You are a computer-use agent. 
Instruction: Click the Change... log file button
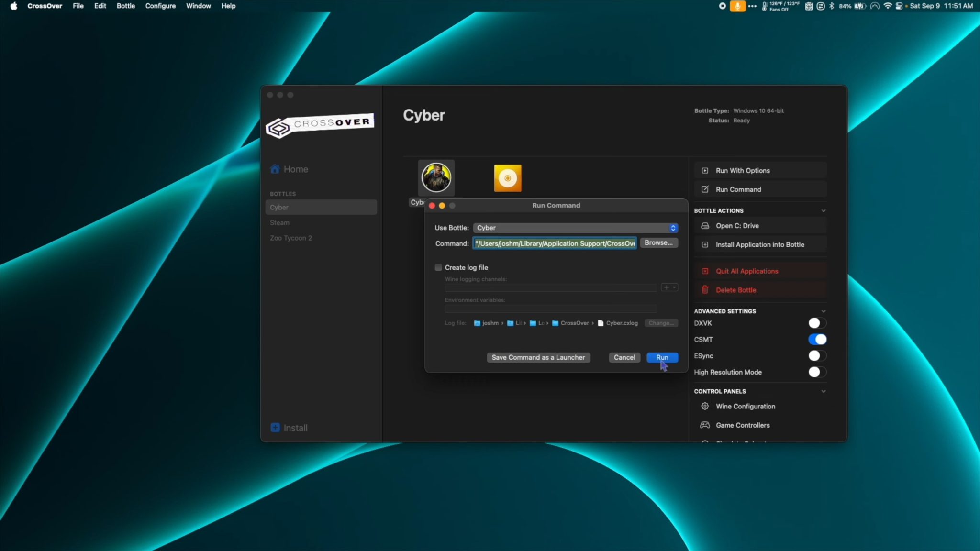pos(661,323)
